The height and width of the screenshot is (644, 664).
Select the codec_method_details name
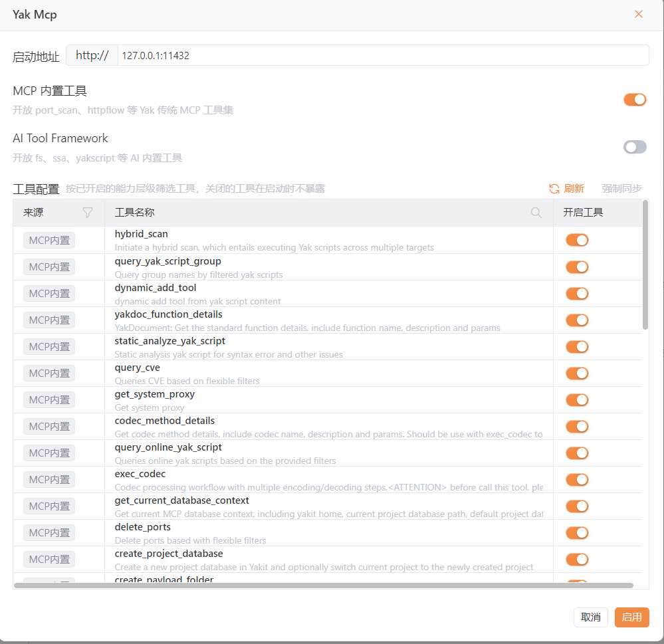click(165, 421)
